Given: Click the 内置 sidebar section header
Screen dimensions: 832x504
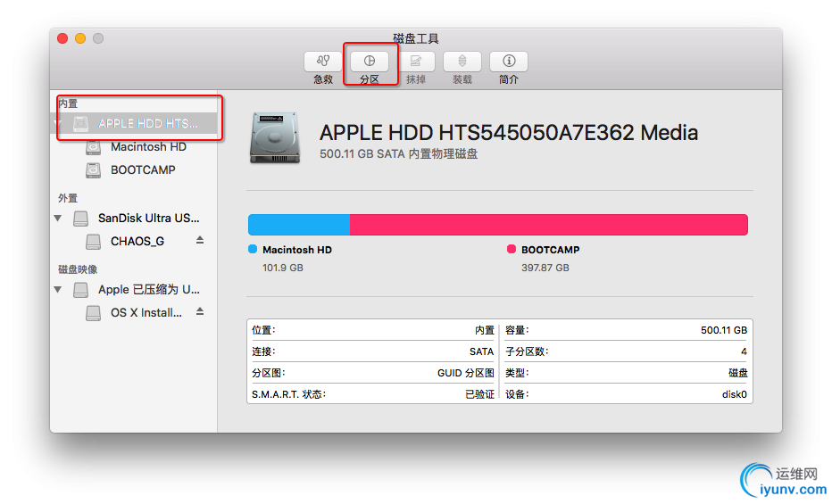Looking at the screenshot, I should pyautogui.click(x=68, y=103).
